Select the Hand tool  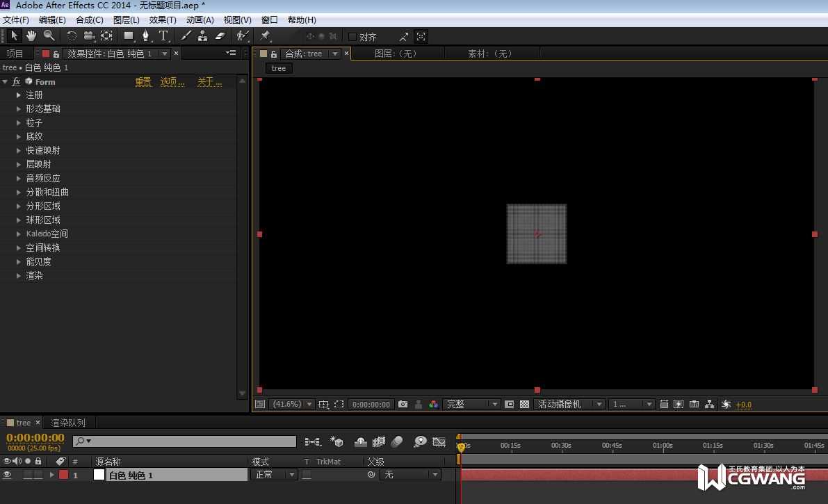pos(31,36)
